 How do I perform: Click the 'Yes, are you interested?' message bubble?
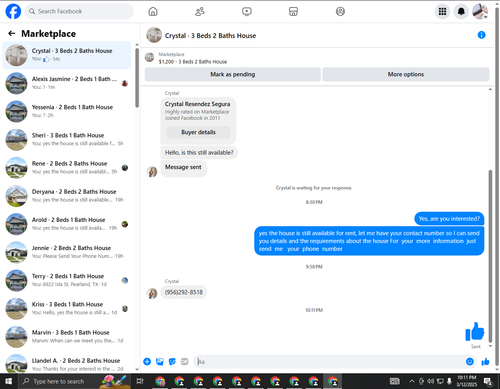(449, 219)
